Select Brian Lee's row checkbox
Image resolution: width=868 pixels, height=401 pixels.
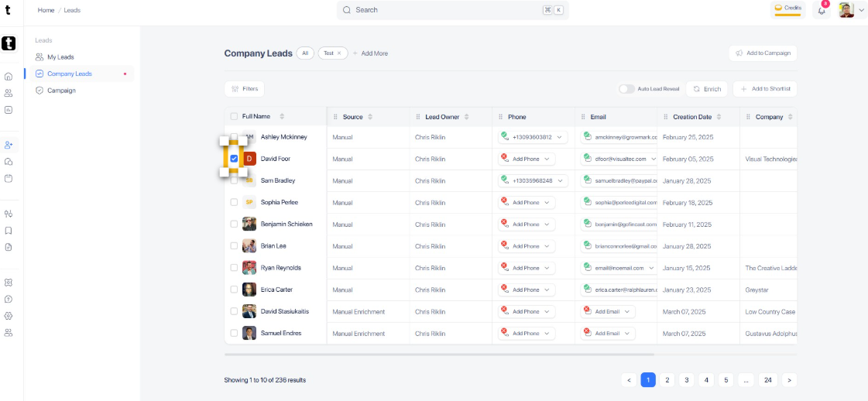point(234,245)
